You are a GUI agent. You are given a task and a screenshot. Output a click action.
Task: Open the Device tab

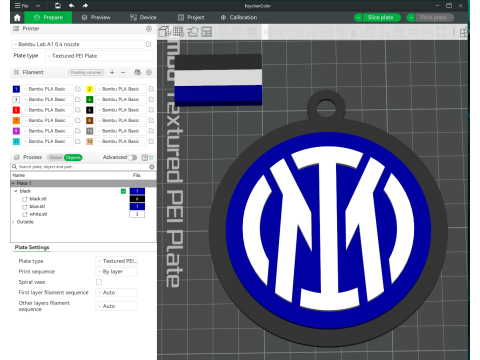tap(143, 17)
